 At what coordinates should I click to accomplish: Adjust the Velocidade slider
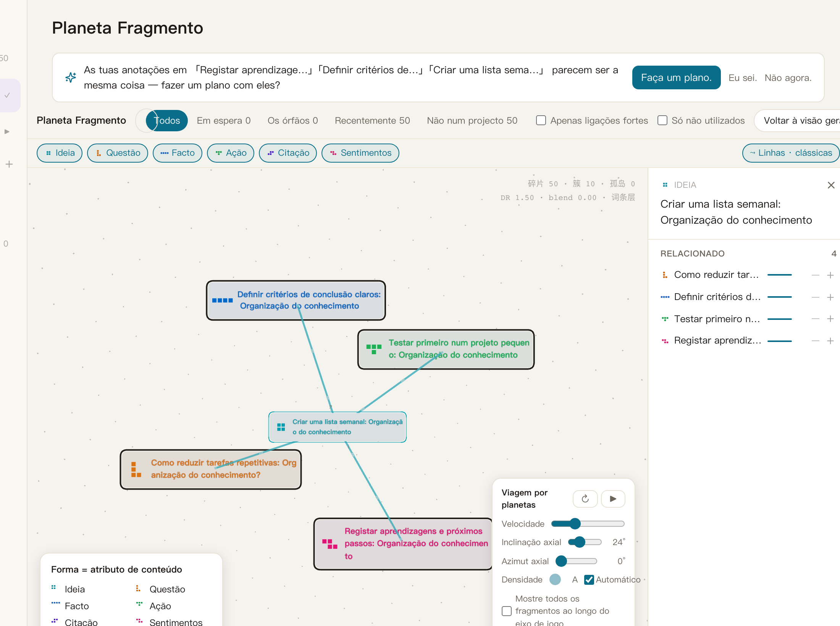click(588, 523)
